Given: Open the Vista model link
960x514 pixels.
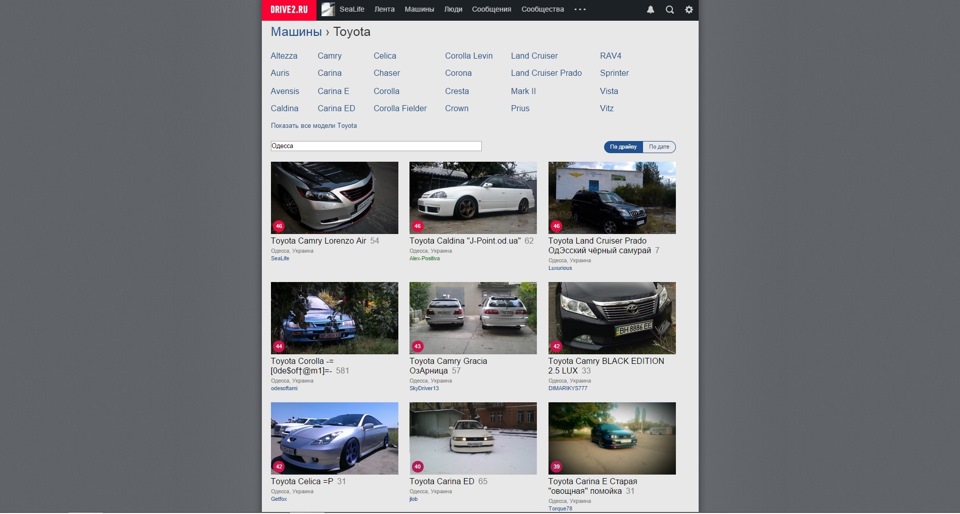Looking at the screenshot, I should (x=609, y=91).
